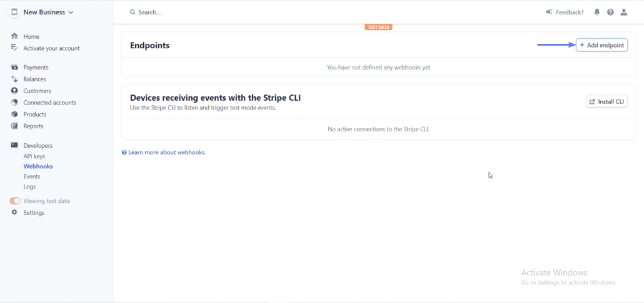
Task: Click 'No active connections to the Stripe CLI.'
Action: tap(378, 129)
